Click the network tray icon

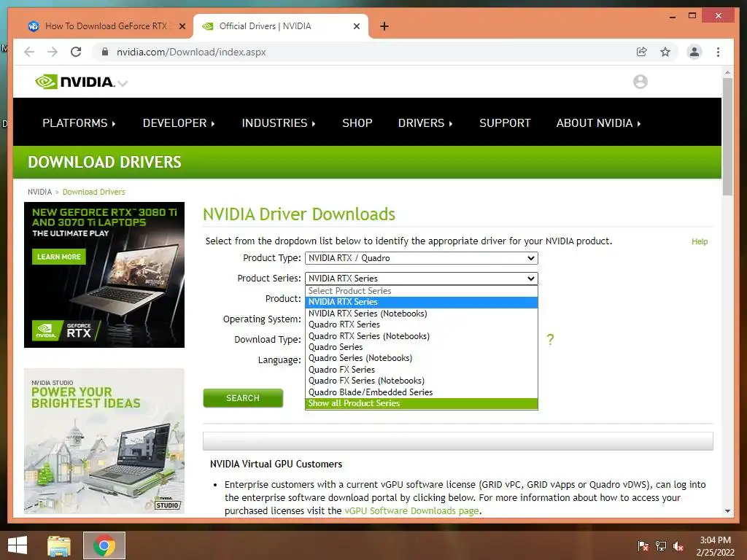[661, 546]
